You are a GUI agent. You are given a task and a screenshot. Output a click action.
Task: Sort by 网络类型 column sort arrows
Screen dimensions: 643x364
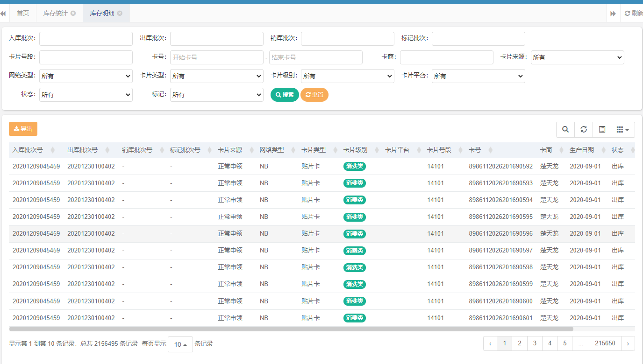click(293, 150)
